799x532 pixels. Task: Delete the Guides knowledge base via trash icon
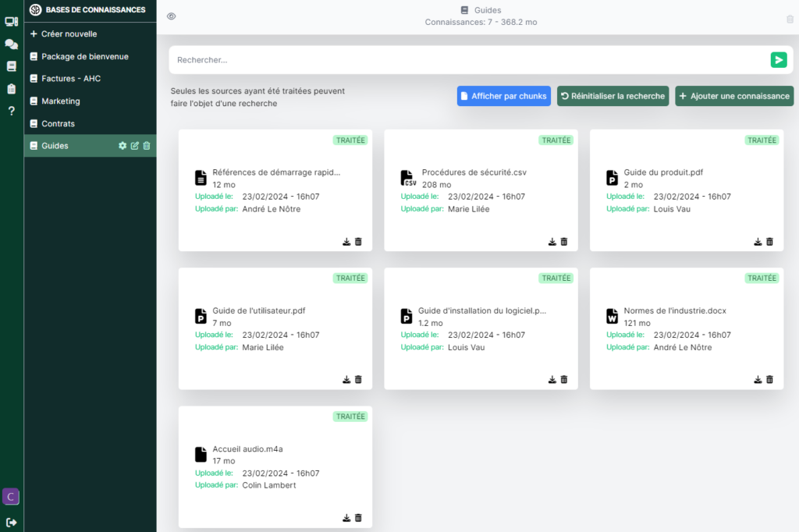146,145
